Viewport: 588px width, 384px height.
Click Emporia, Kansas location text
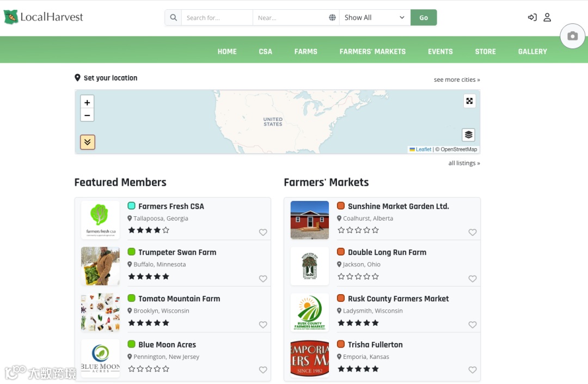click(x=366, y=357)
